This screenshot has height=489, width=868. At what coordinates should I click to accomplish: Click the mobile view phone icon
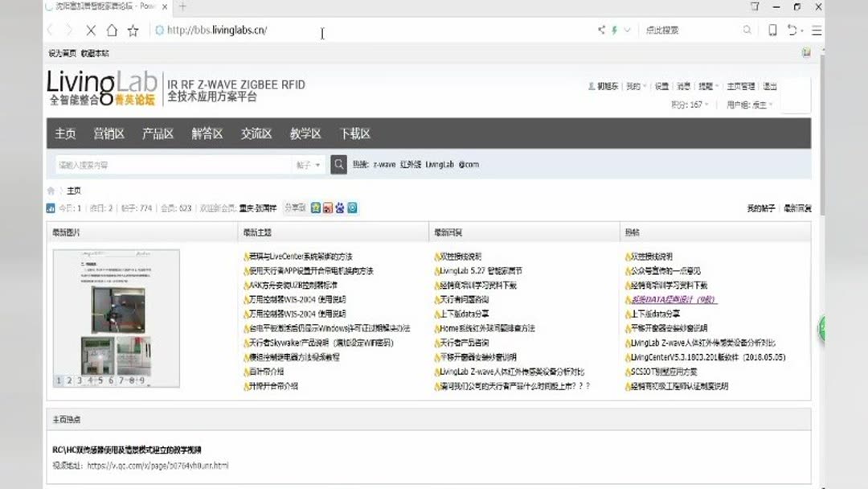coord(772,29)
